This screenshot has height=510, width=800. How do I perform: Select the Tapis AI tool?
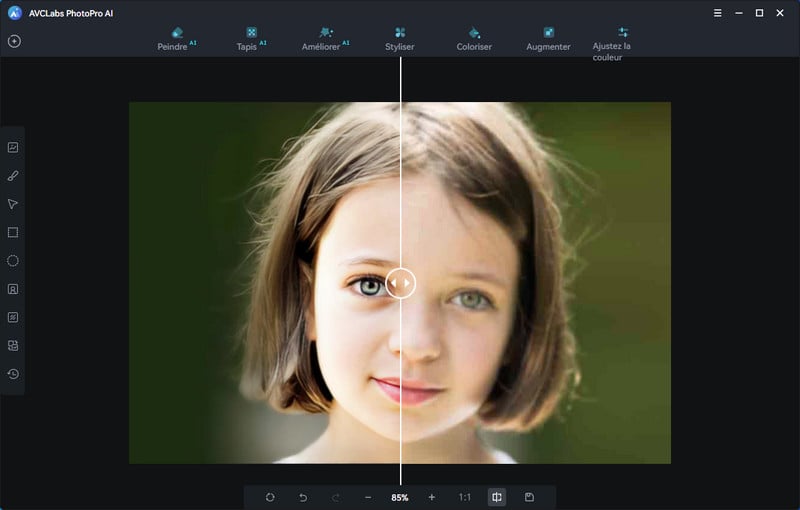click(x=251, y=39)
